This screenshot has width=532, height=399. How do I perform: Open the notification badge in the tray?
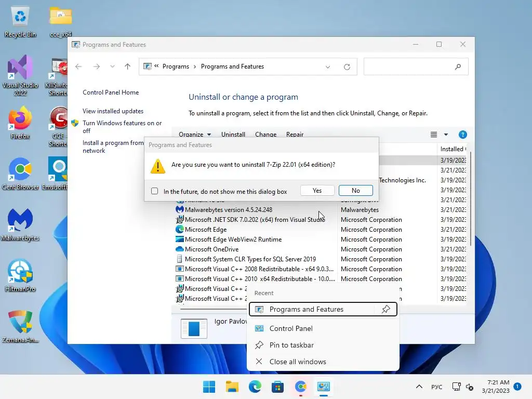[517, 386]
